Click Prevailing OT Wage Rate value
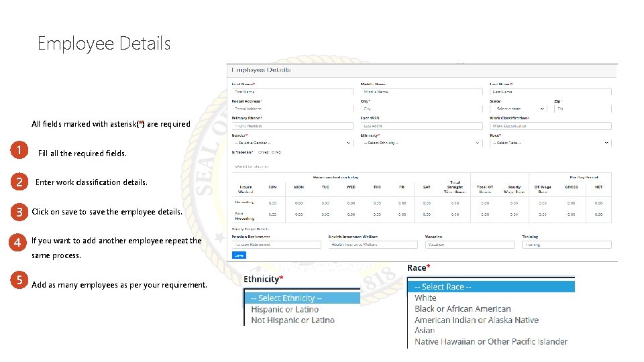644x362 pixels. 543,203
